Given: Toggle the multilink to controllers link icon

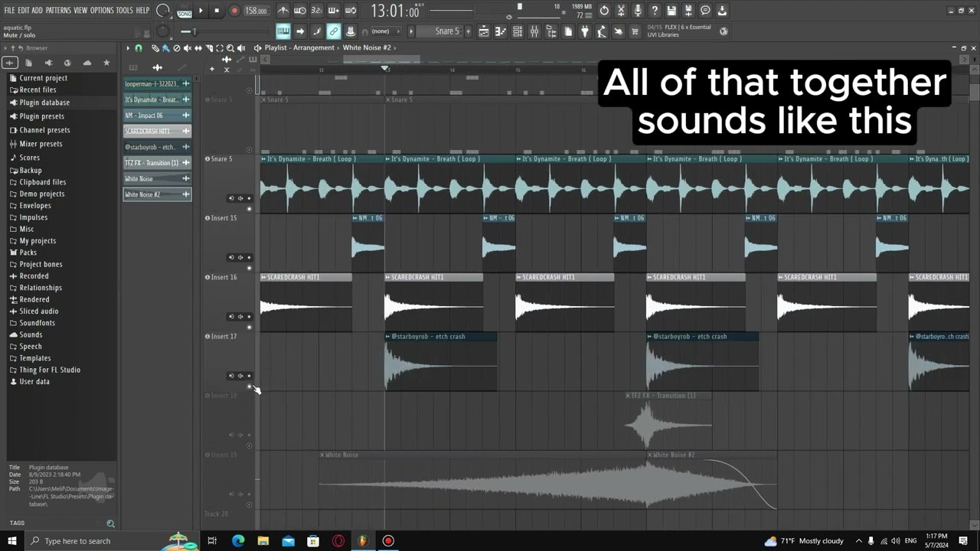Looking at the screenshot, I should tap(334, 31).
